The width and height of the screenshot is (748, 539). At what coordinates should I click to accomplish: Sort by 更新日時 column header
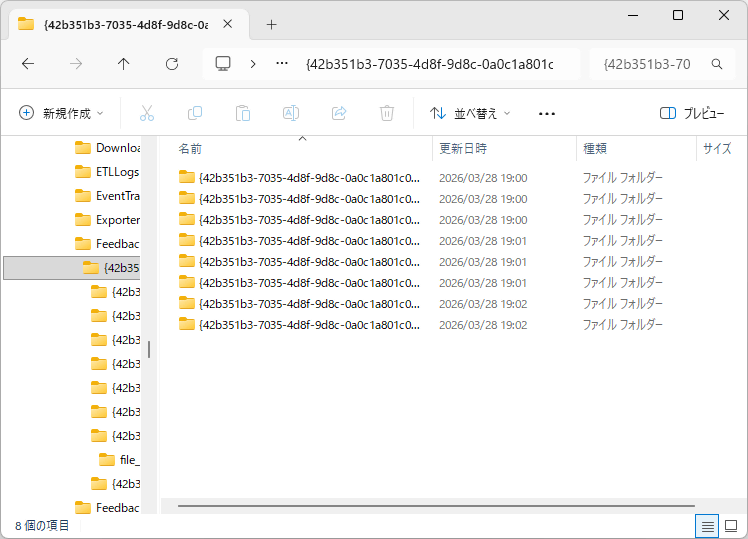click(463, 148)
